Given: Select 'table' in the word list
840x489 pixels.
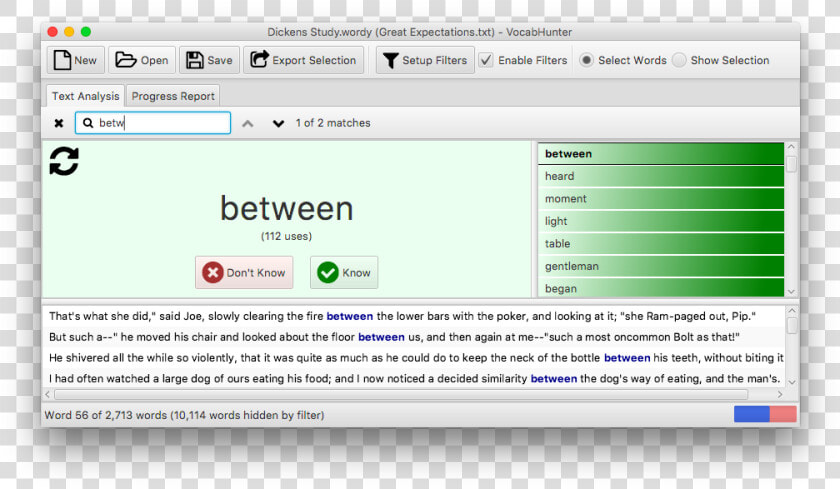Looking at the screenshot, I should [661, 244].
